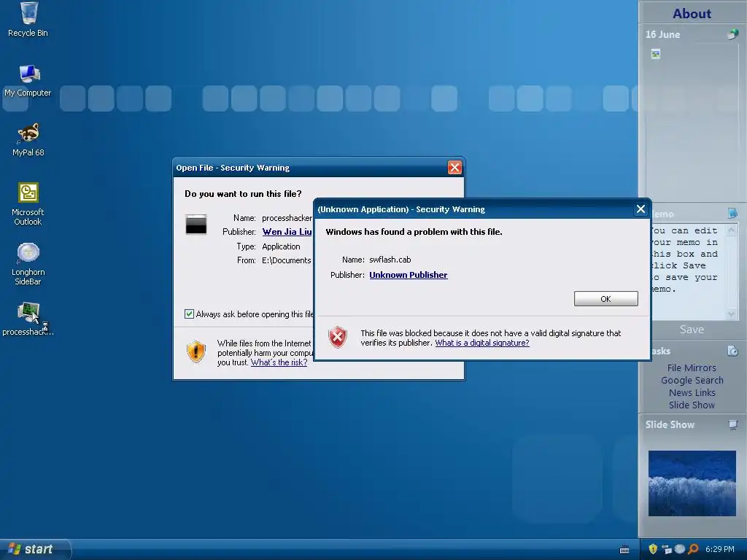Click the 16 June date text
The height and width of the screenshot is (560, 747).
click(662, 34)
